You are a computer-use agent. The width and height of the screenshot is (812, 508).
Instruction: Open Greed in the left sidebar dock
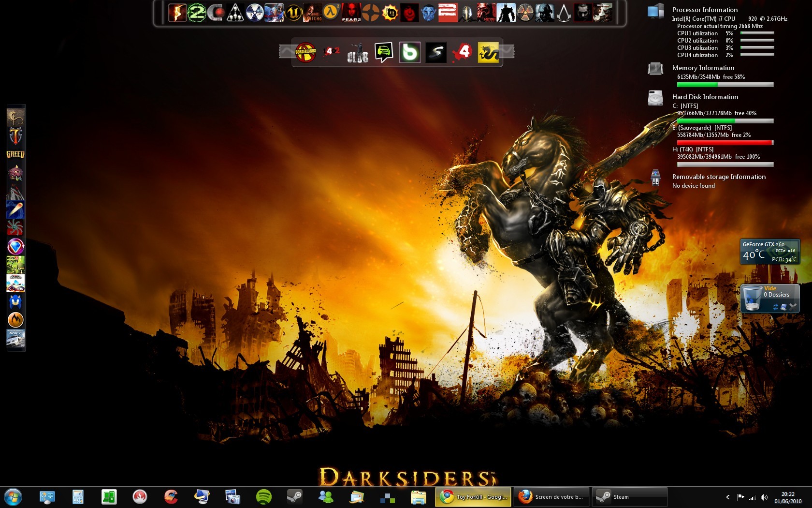click(15, 154)
